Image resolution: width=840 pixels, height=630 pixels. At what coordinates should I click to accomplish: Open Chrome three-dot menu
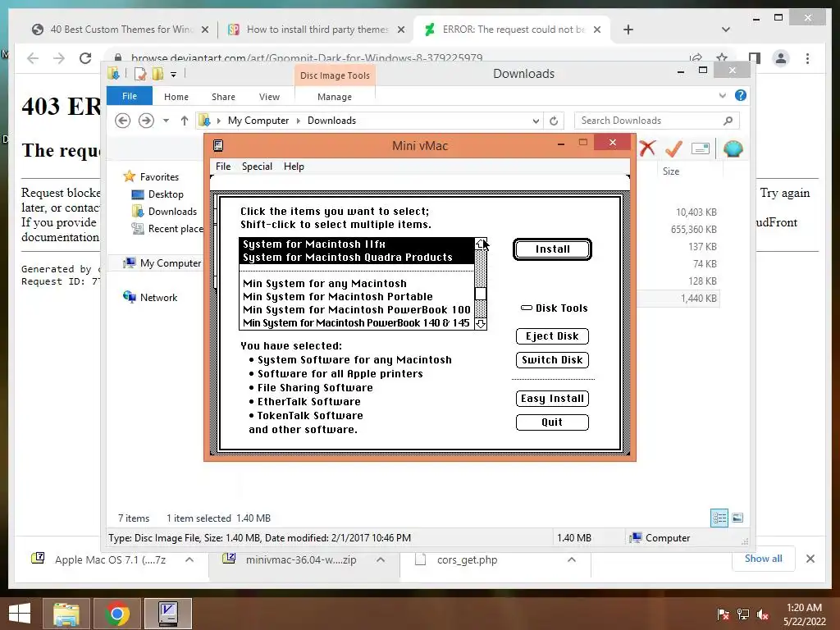coord(808,58)
